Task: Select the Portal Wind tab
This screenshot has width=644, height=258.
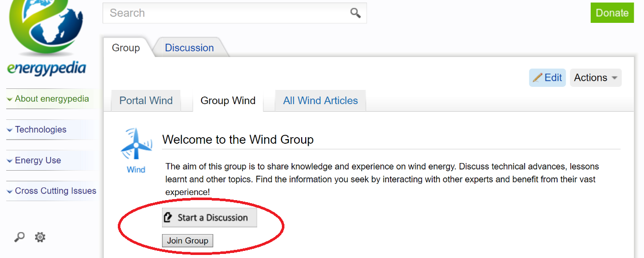Action: [x=146, y=101]
